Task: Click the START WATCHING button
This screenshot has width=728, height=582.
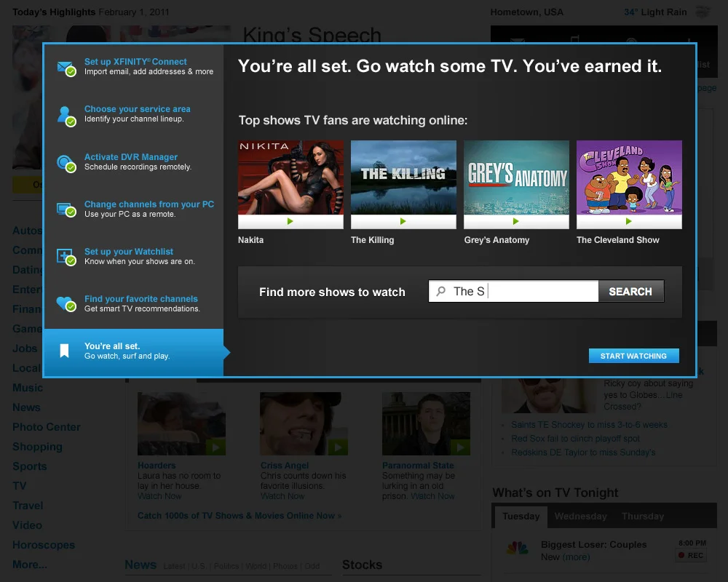Action: tap(634, 356)
